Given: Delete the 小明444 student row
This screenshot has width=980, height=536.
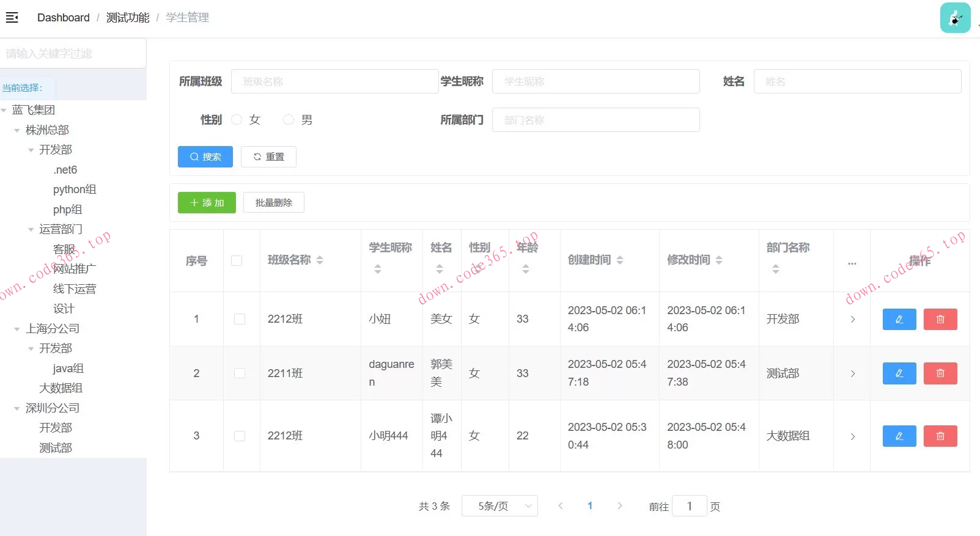Looking at the screenshot, I should pos(940,436).
